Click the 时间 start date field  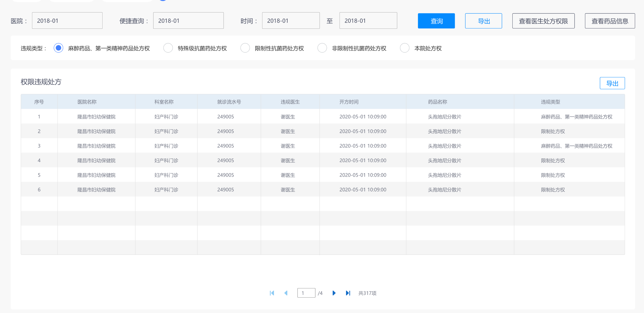(x=291, y=20)
